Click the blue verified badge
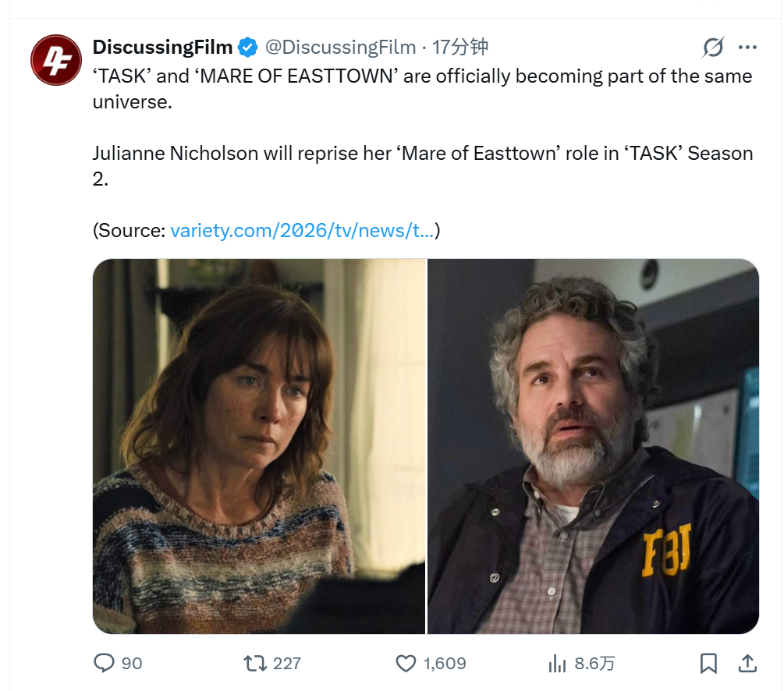Screen dimensions: 784x691 (247, 47)
